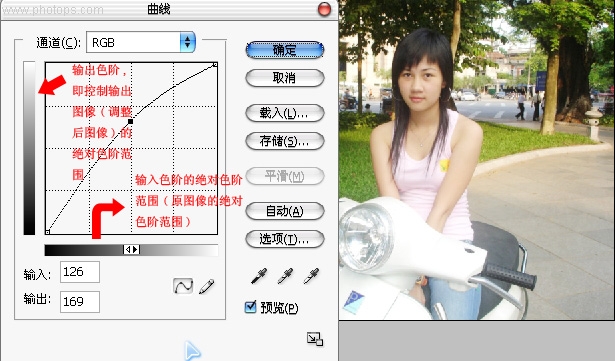Close the Curves dialog with red button
The image size is (615, 361).
[x=324, y=9]
